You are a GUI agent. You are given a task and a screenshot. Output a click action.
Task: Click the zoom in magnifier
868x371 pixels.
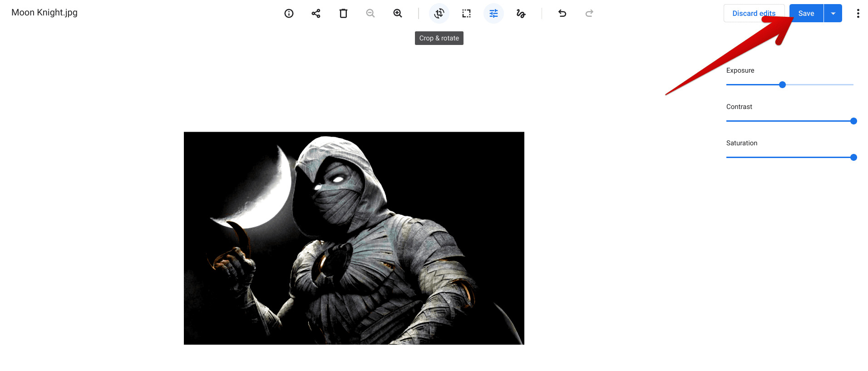[398, 14]
